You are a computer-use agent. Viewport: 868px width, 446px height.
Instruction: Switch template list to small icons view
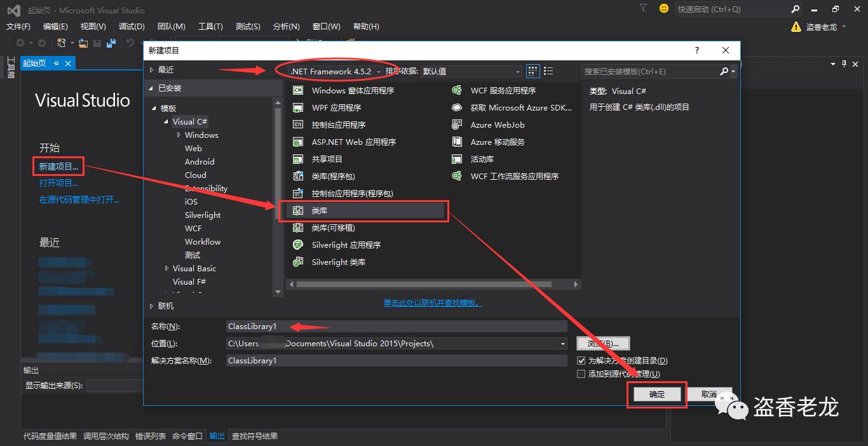pyautogui.click(x=549, y=71)
